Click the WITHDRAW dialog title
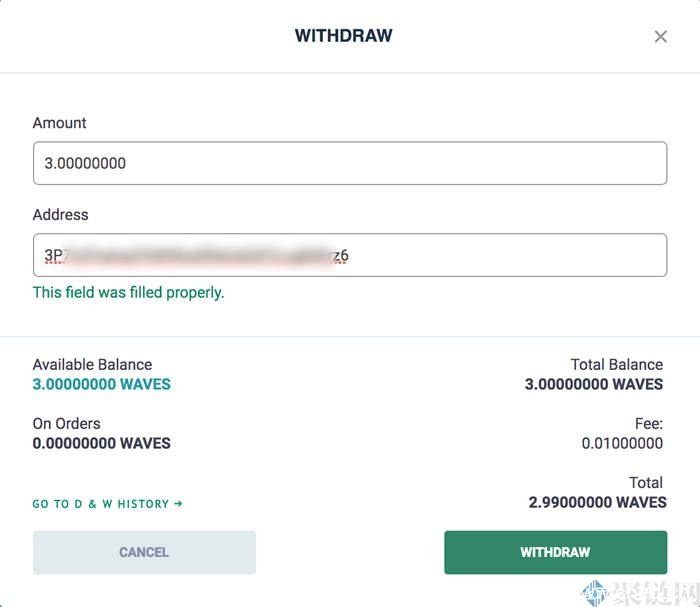Image resolution: width=700 pixels, height=607 pixels. tap(343, 36)
